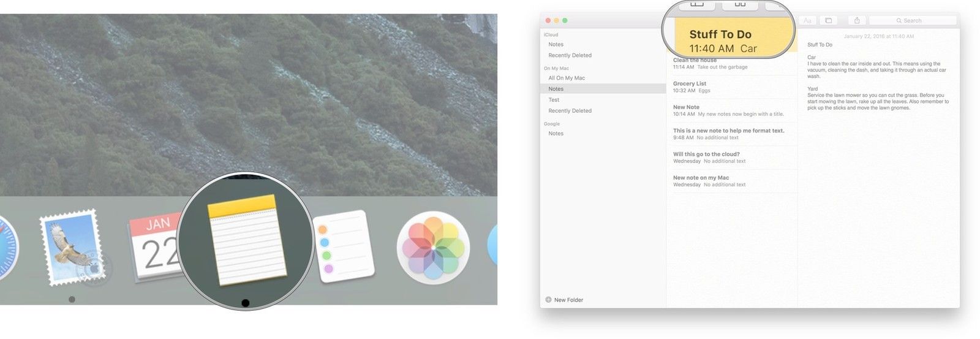
Task: Open the Reminders app in the Dock
Action: coord(343,246)
